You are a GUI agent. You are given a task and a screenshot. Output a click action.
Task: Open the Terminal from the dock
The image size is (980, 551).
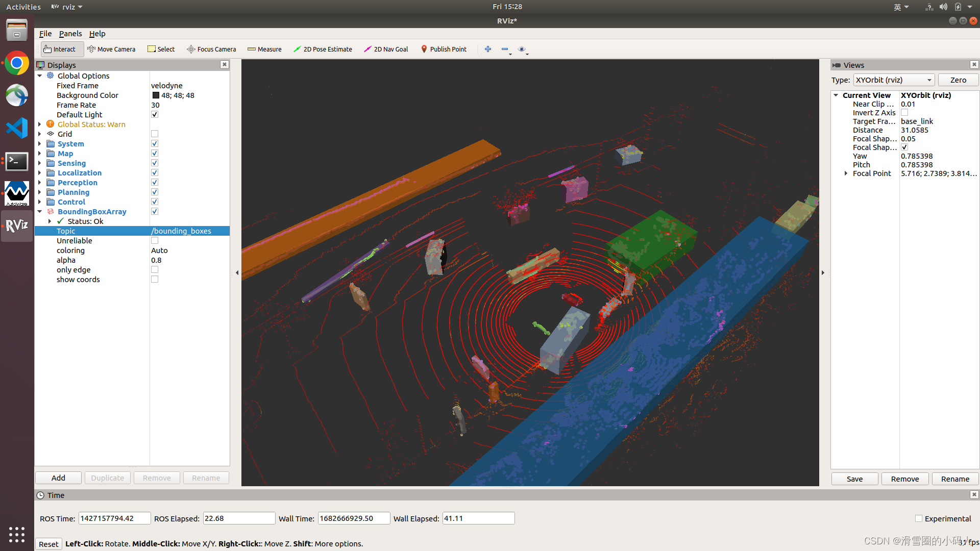point(17,161)
